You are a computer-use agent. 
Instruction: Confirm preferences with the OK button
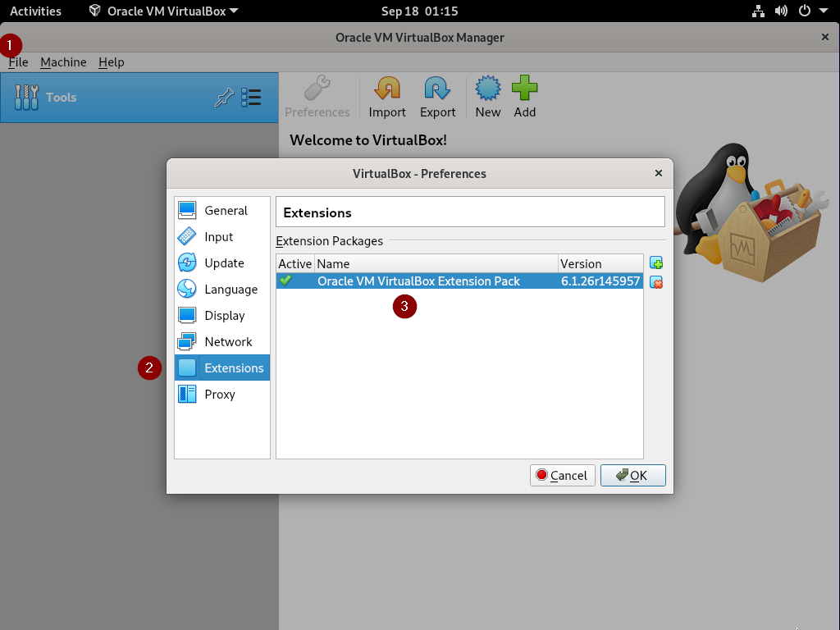[x=632, y=475]
